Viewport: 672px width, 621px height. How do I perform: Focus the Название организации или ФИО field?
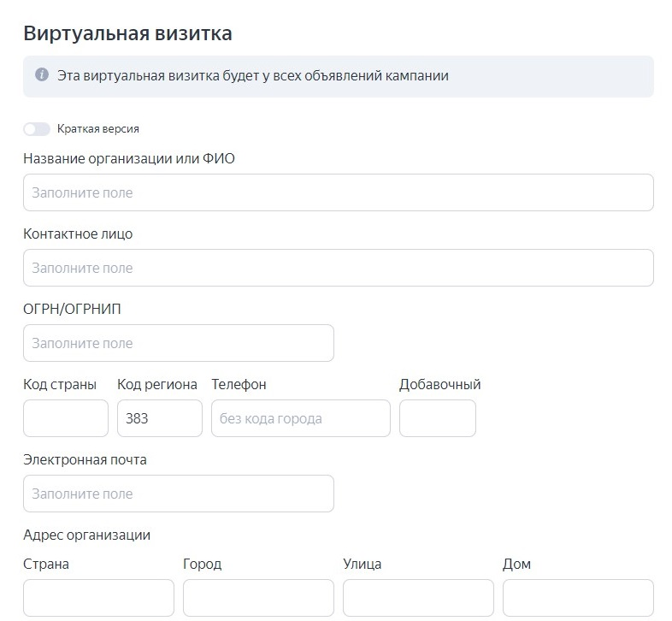click(339, 192)
